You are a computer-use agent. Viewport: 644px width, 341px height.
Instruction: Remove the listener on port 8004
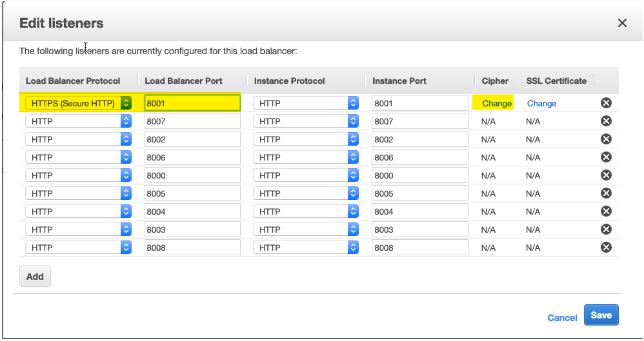coord(606,211)
